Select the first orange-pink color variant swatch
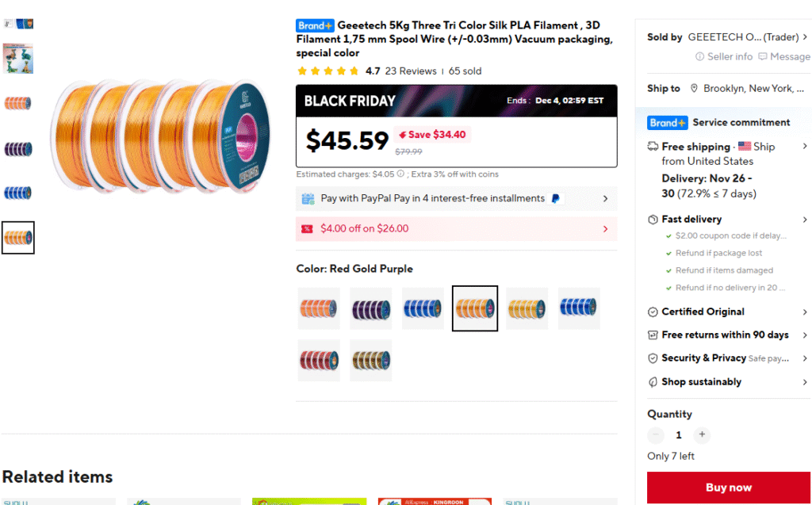812x505 pixels. coord(319,308)
